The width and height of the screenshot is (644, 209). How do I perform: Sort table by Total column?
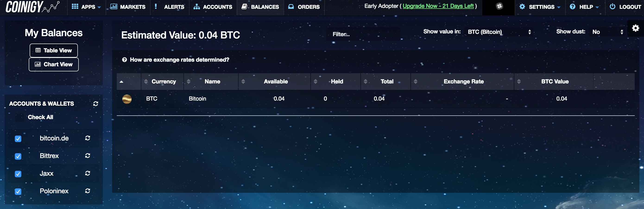386,82
